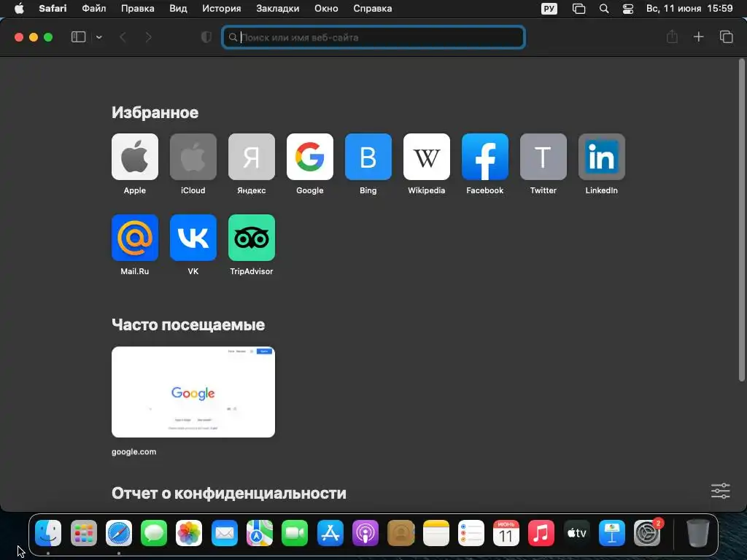747x560 pixels.
Task: Go back with the back arrow
Action: (x=123, y=37)
